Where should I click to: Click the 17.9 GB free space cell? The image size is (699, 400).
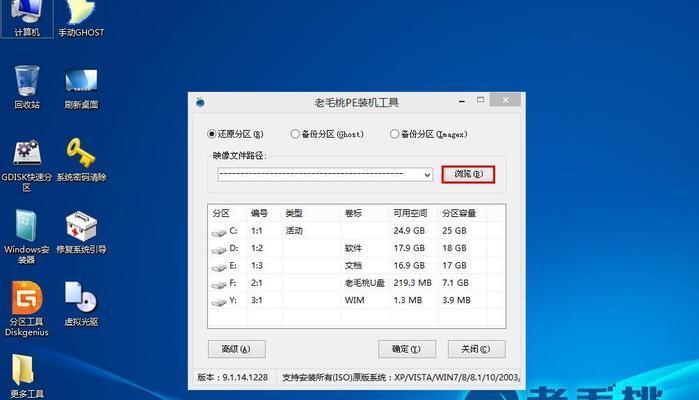pyautogui.click(x=409, y=248)
